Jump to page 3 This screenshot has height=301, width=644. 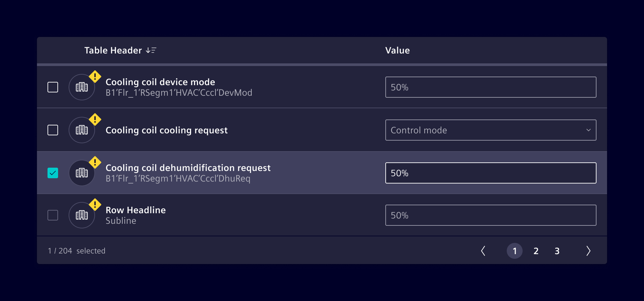click(557, 251)
